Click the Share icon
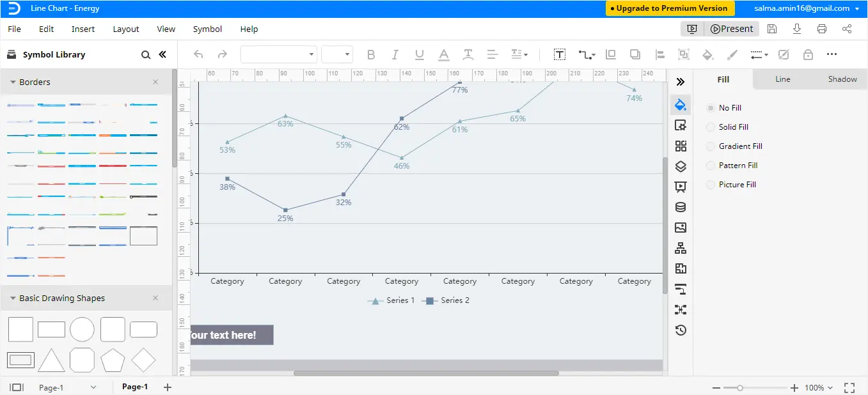This screenshot has width=868, height=395. tap(847, 29)
